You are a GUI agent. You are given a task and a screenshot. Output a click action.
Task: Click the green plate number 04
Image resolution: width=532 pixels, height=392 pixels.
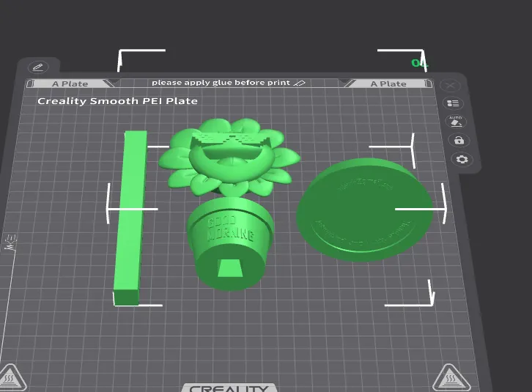click(419, 63)
